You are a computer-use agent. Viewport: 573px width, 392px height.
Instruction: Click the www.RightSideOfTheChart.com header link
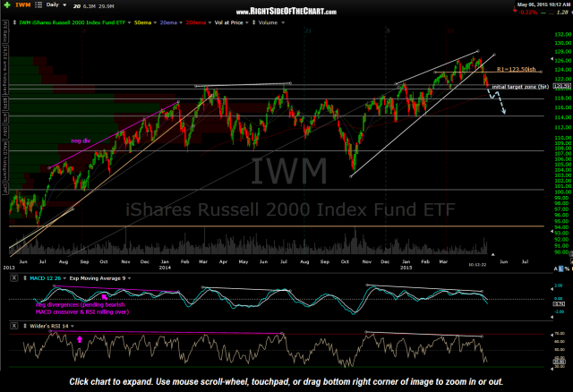pos(286,12)
